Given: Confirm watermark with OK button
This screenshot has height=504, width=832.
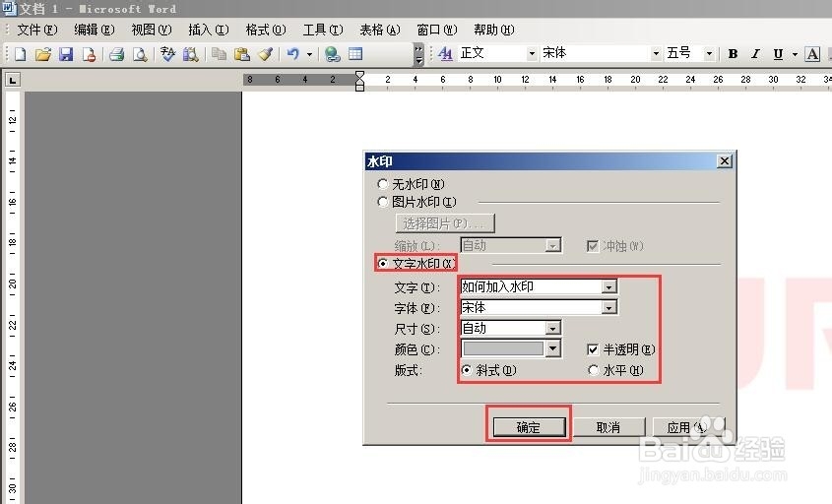Looking at the screenshot, I should click(x=529, y=427).
